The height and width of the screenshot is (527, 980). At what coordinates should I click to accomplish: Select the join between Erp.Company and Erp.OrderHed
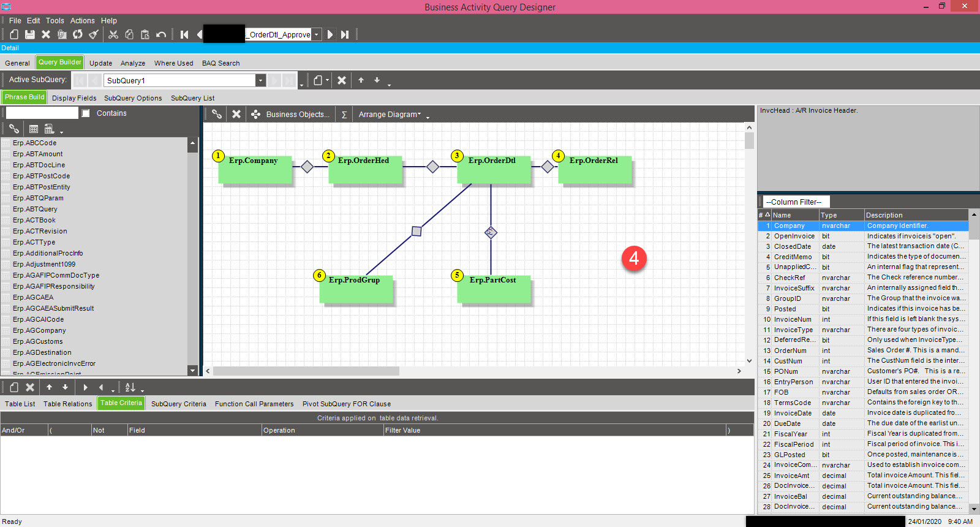point(307,167)
